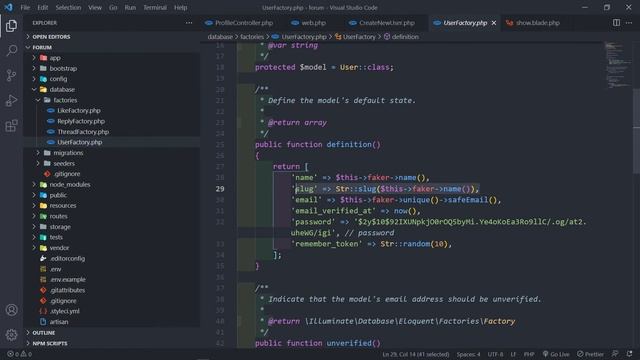Expand the public folder
This screenshot has height=360, width=640.
click(x=58, y=195)
